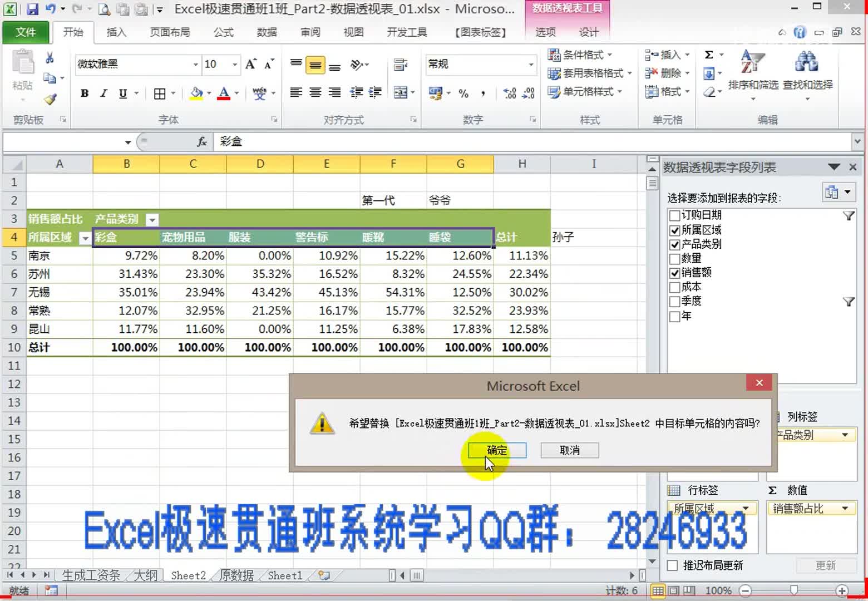The image size is (868, 601).
Task: Switch to the 插入 ribbon tab
Action: click(116, 32)
